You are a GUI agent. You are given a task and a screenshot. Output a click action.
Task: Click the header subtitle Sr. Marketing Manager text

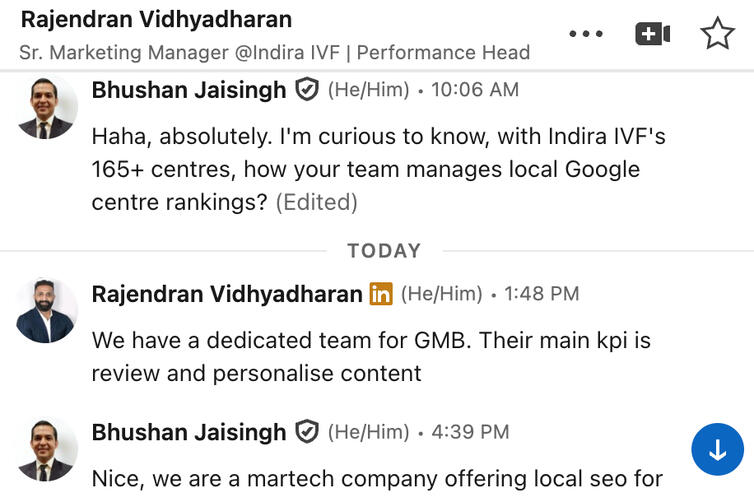(x=274, y=52)
